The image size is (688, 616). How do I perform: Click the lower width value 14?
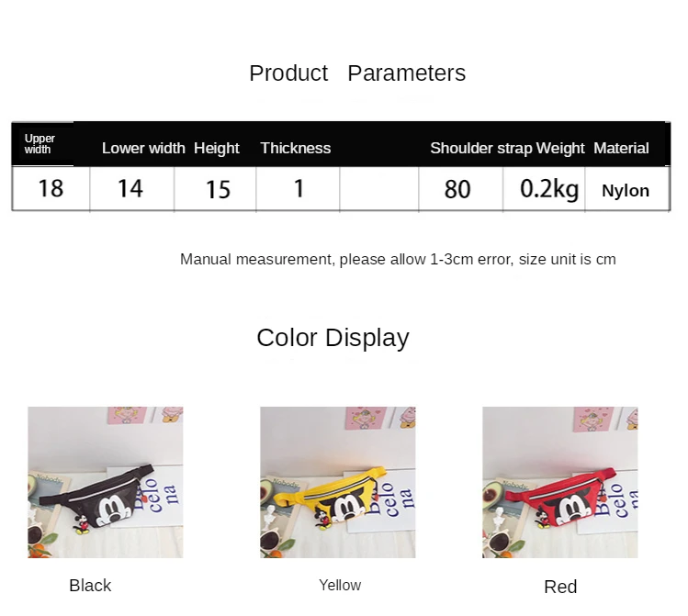pos(130,188)
